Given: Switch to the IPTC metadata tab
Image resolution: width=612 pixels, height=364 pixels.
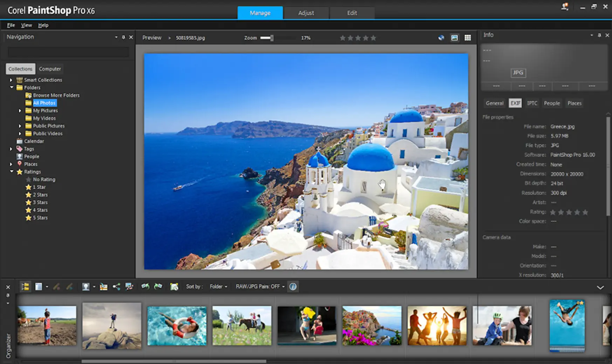Looking at the screenshot, I should [532, 103].
